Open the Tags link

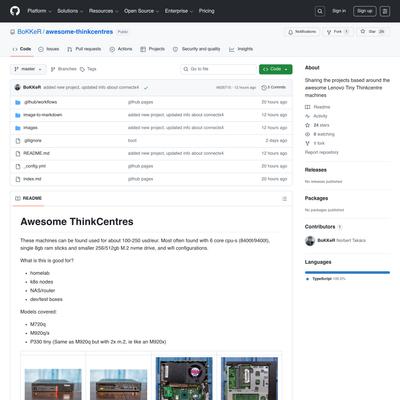coord(88,69)
